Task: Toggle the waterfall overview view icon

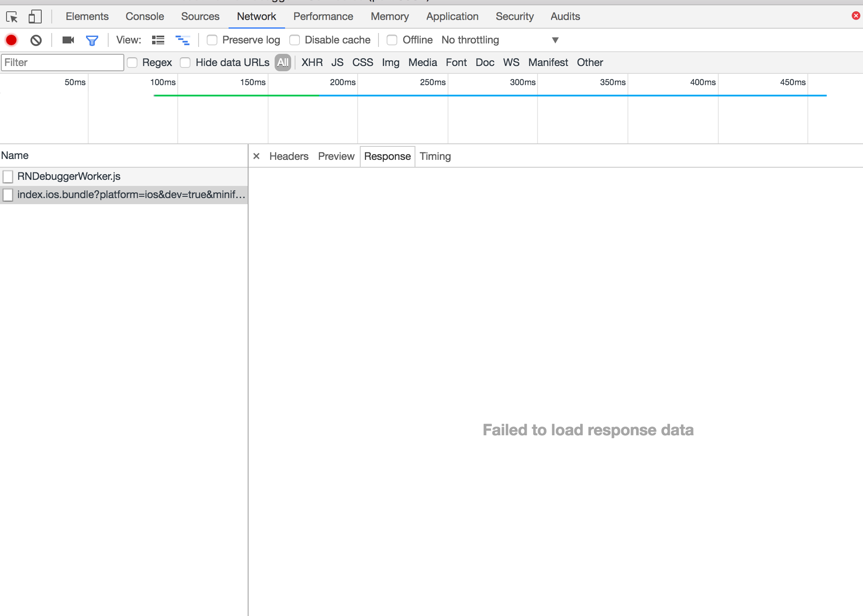Action: [183, 40]
